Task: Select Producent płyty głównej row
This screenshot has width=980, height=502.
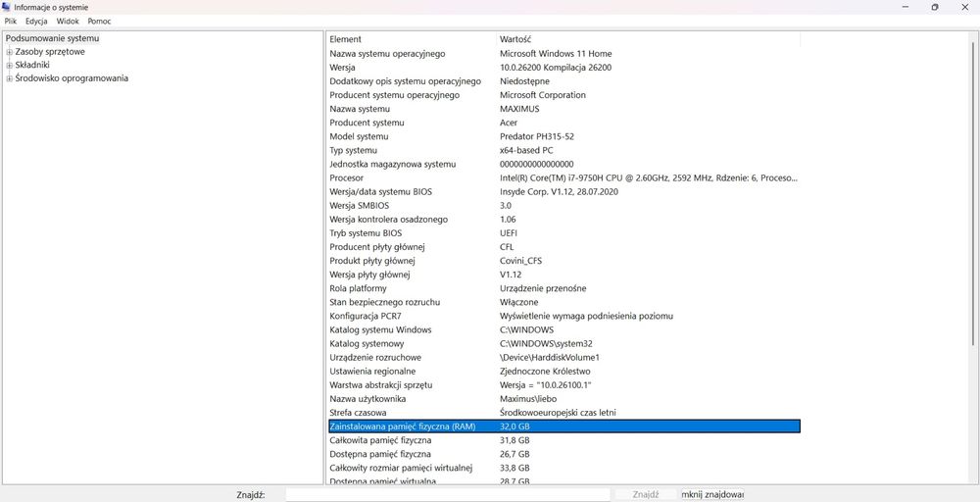Action: tap(563, 247)
